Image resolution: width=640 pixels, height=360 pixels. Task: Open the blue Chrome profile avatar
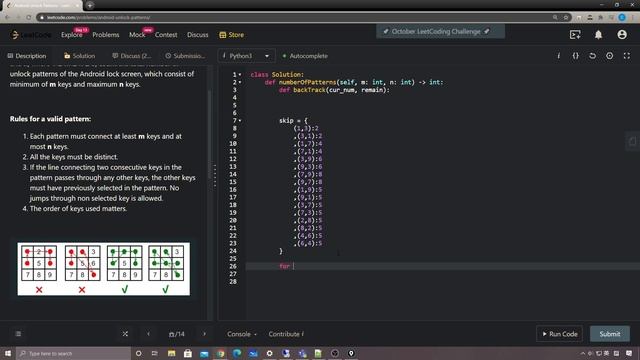(622, 17)
